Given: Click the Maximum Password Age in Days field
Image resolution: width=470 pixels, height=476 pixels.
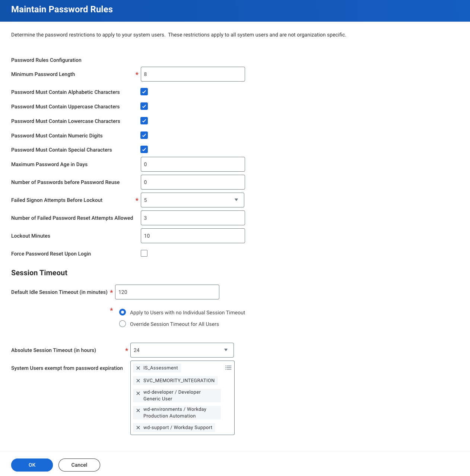Looking at the screenshot, I should tap(193, 164).
